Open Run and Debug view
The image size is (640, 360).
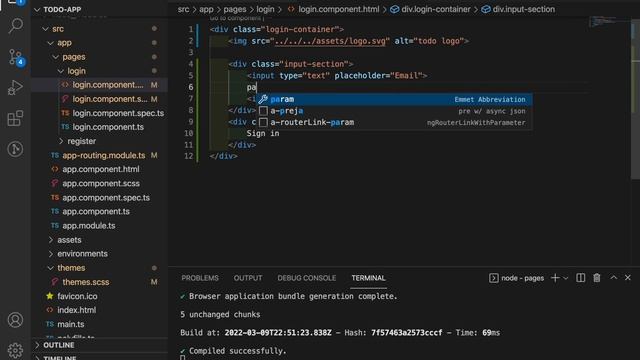tap(16, 87)
